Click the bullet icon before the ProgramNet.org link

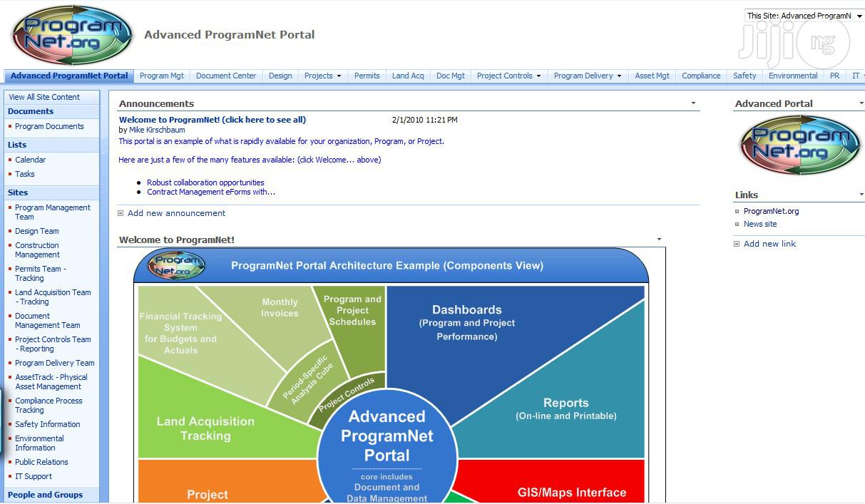(x=737, y=211)
